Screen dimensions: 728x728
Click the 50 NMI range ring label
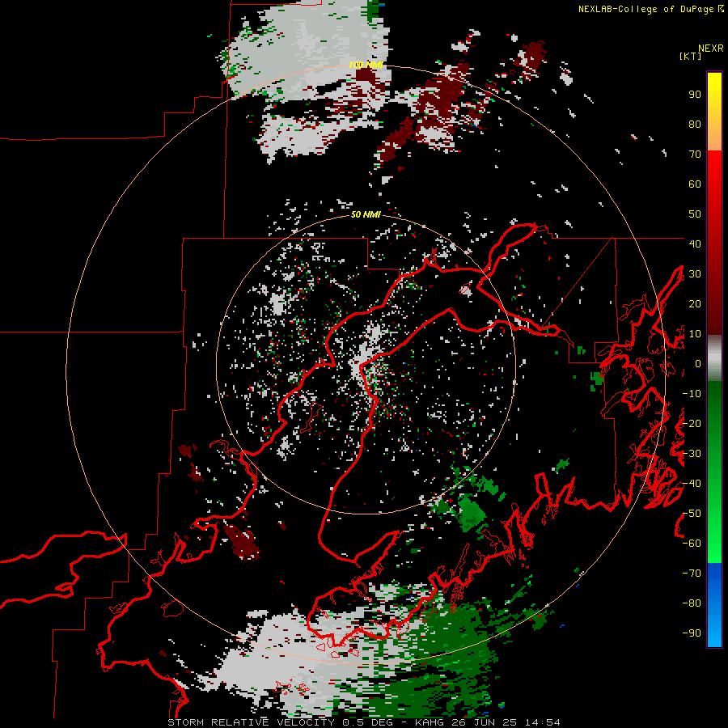[366, 214]
